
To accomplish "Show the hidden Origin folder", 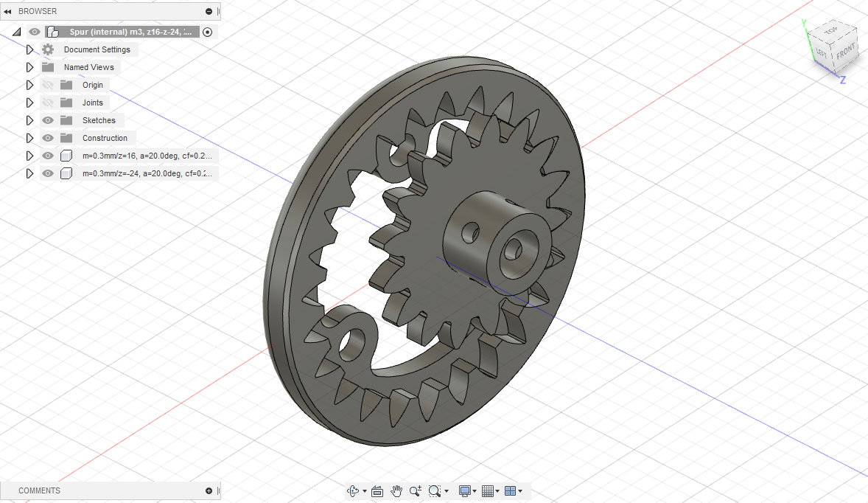I will click(x=48, y=85).
